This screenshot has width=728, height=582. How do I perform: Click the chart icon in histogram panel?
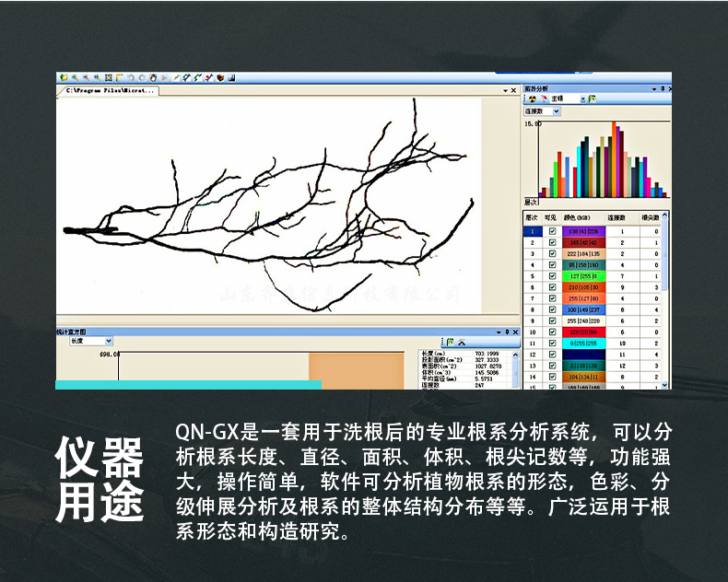tap(449, 342)
